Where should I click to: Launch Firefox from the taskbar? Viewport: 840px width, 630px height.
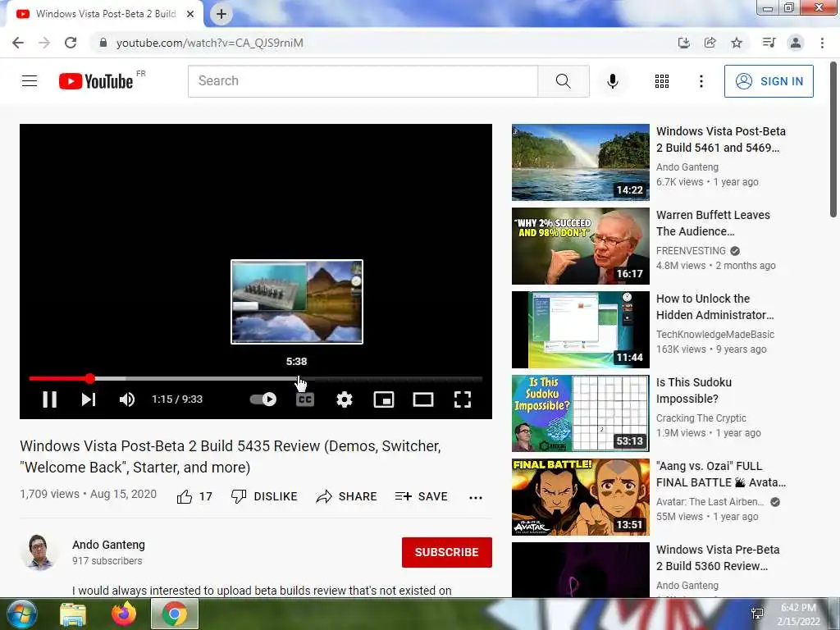pos(124,614)
